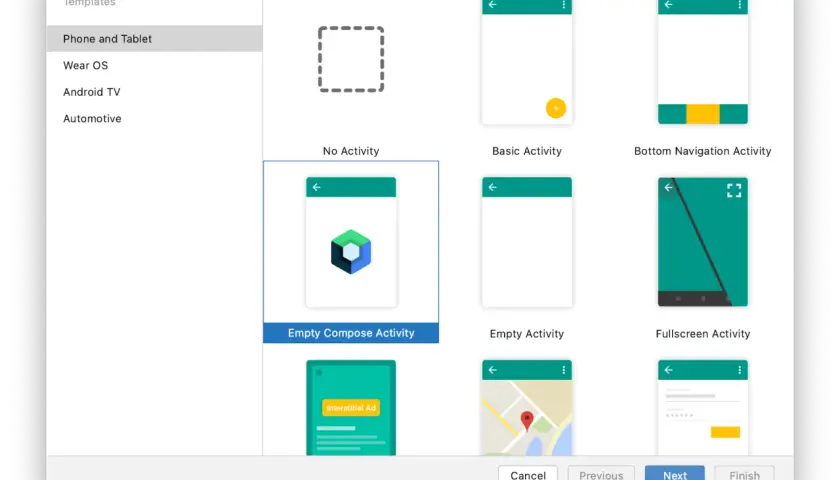Choose the Bottom Navigation Activity thumbnail
Screen dimensions: 840x480
(703, 62)
